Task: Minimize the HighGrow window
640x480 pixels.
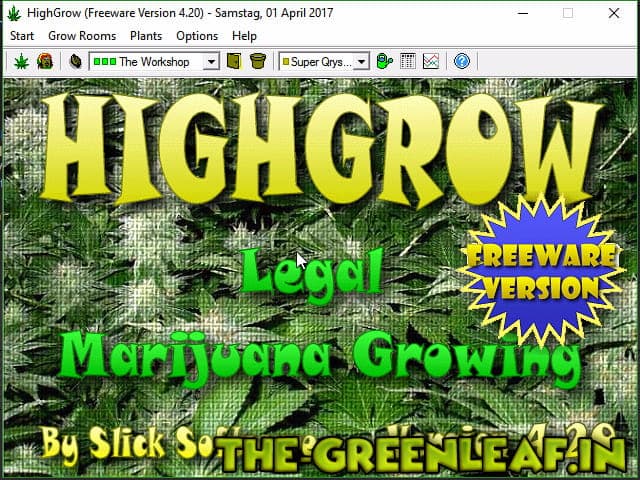Action: pyautogui.click(x=522, y=13)
